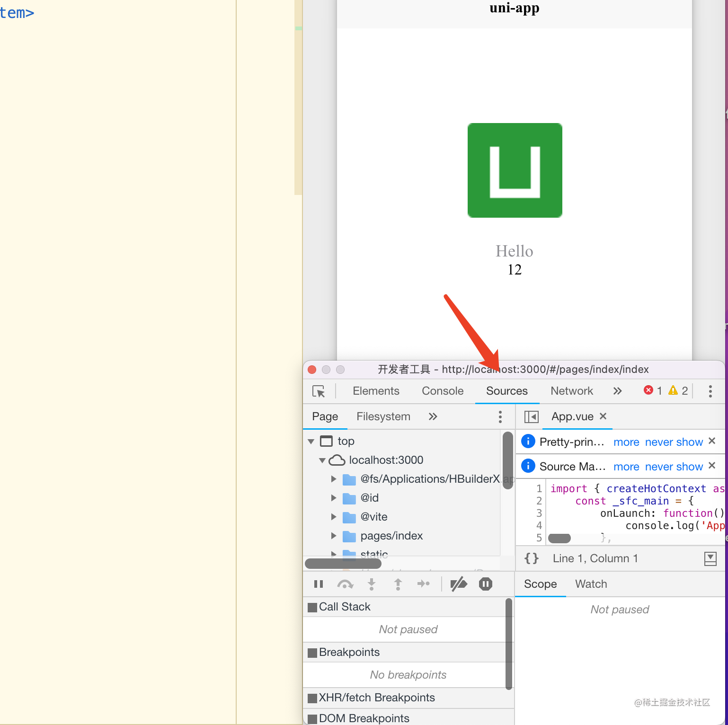Click the Pretty-print info icon

(528, 442)
